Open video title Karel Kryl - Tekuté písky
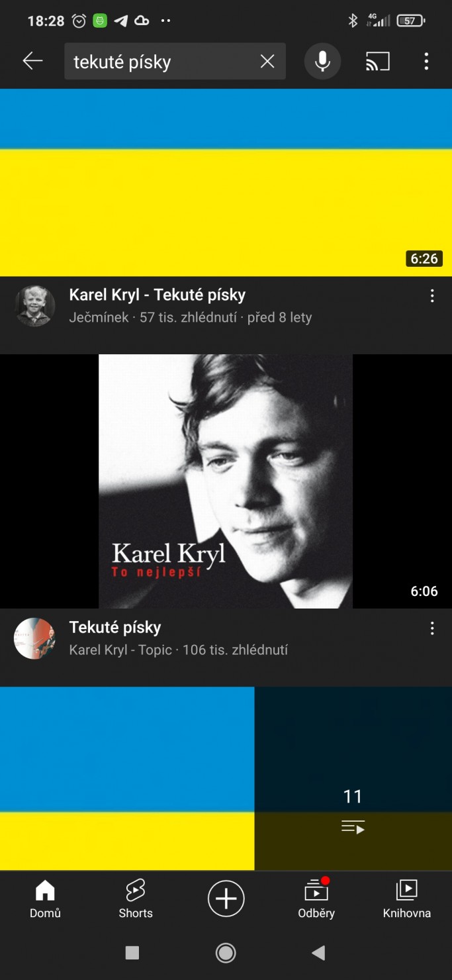452x980 pixels. click(158, 295)
